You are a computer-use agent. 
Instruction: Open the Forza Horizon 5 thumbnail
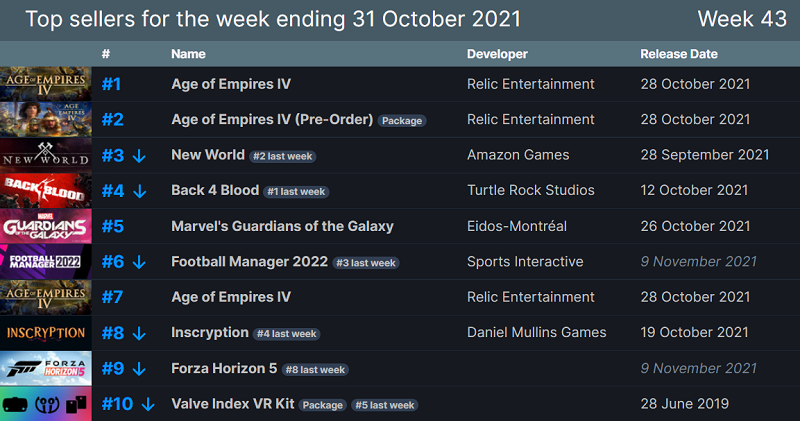(x=46, y=368)
